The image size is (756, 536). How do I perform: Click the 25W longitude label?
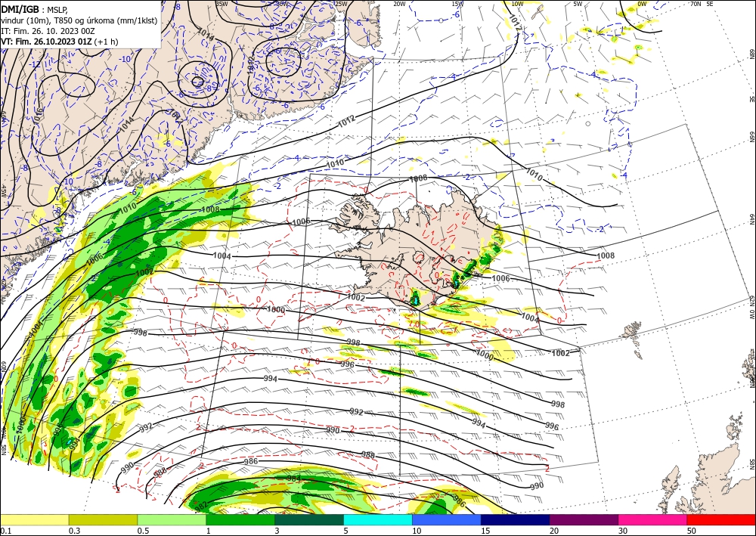341,3
